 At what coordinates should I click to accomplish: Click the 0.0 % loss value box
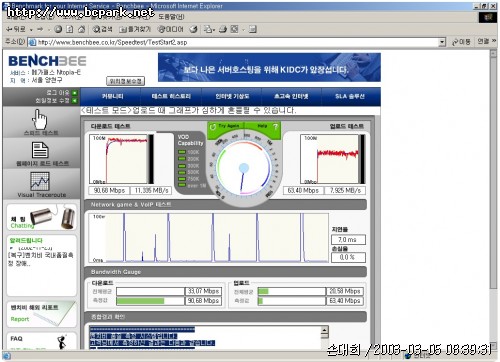348,257
